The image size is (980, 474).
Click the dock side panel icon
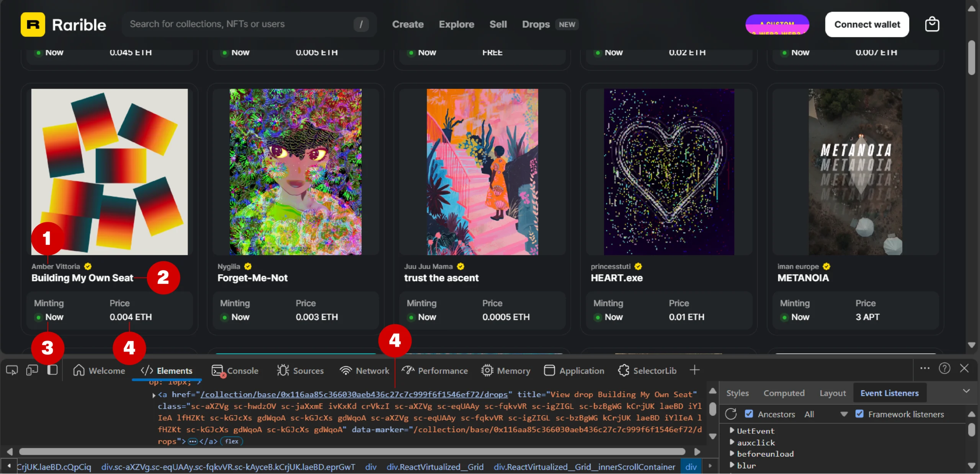(52, 370)
